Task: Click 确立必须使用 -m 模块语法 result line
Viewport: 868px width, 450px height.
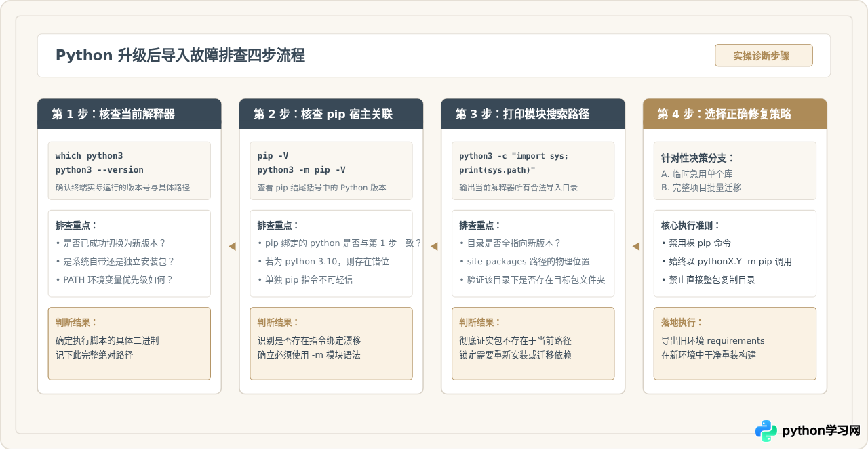Action: click(x=309, y=354)
